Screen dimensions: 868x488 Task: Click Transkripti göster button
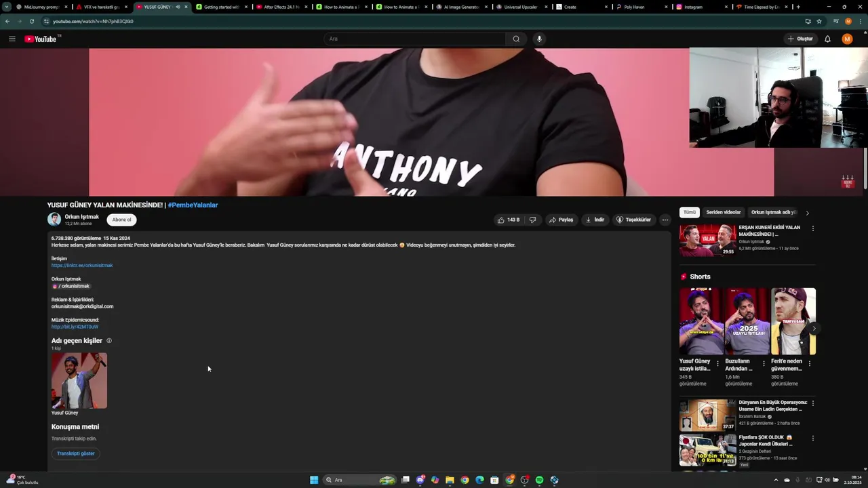[x=76, y=453]
